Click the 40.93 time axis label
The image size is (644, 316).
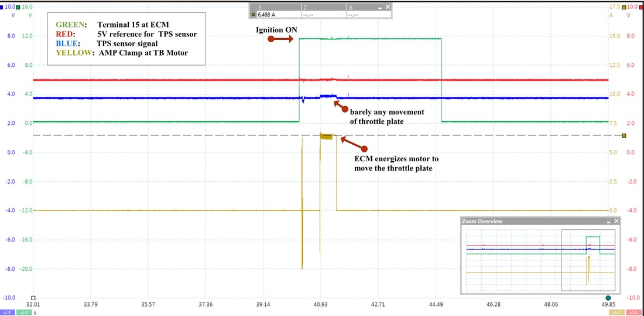(x=320, y=305)
